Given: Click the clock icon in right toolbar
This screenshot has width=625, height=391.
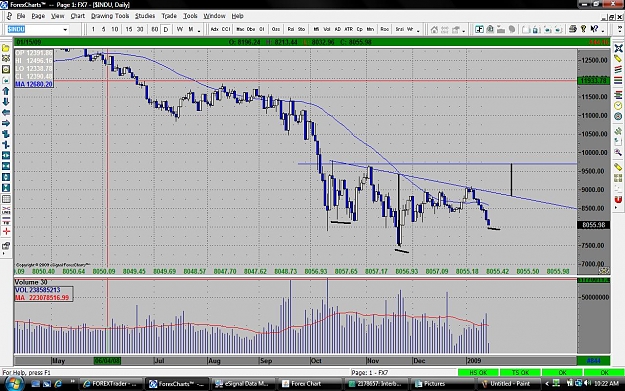Looking at the screenshot, I should click(618, 106).
